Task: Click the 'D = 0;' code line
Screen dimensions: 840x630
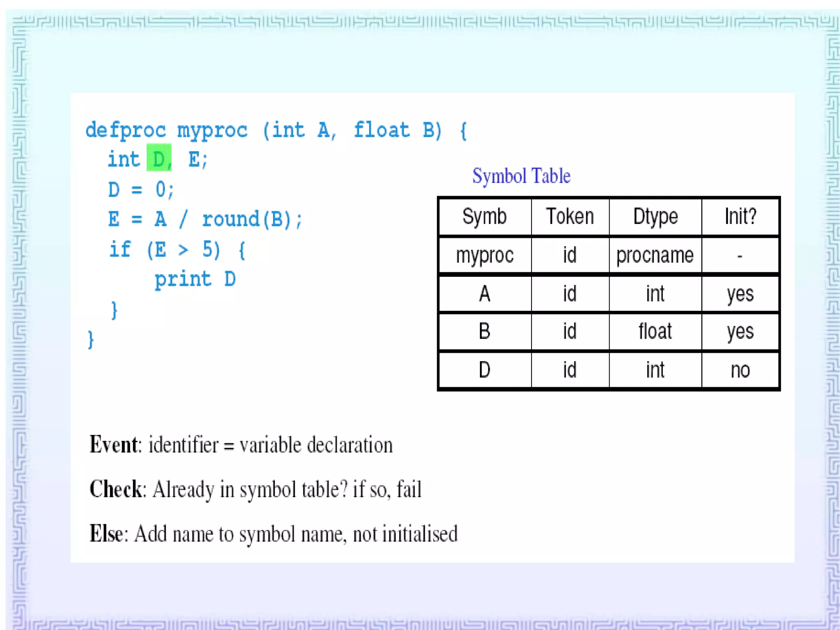Action: pyautogui.click(x=141, y=189)
